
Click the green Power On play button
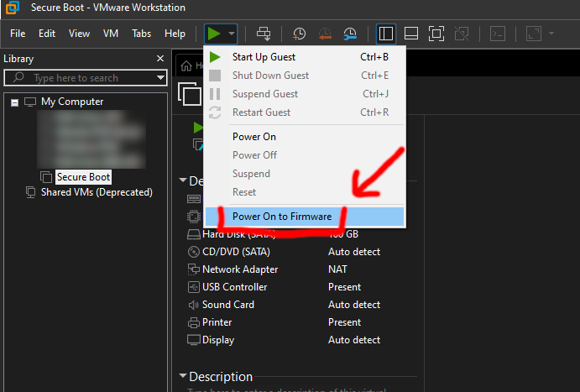(x=214, y=34)
